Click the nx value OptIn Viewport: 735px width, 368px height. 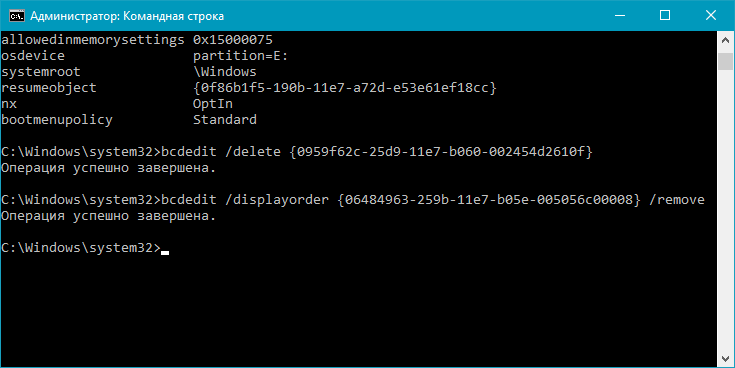[x=213, y=104]
